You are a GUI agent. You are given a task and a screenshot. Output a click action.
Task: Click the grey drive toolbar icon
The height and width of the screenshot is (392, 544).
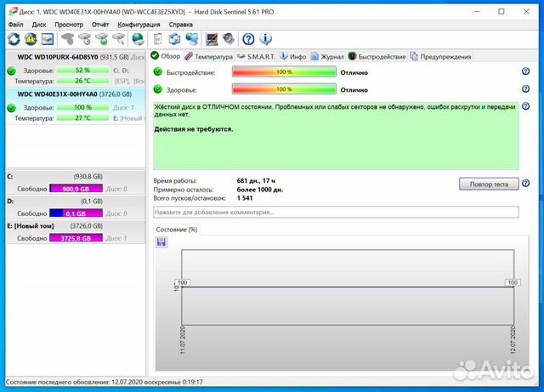(x=68, y=39)
